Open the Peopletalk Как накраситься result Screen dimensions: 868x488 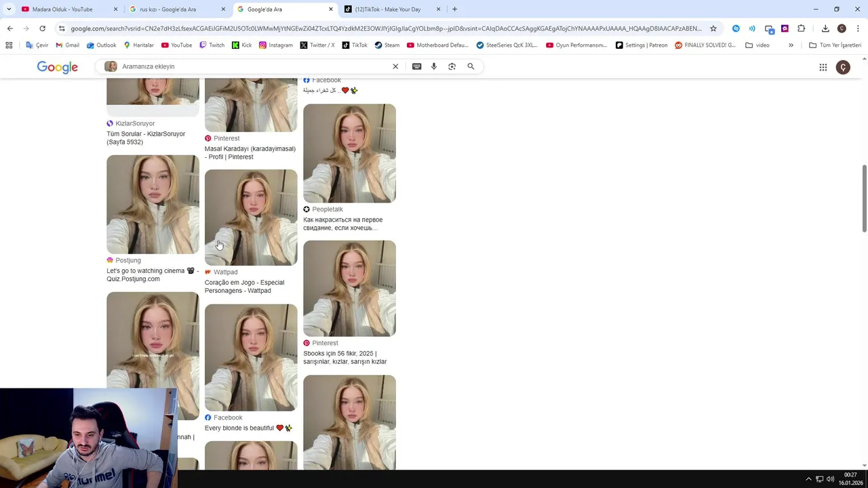pos(342,224)
